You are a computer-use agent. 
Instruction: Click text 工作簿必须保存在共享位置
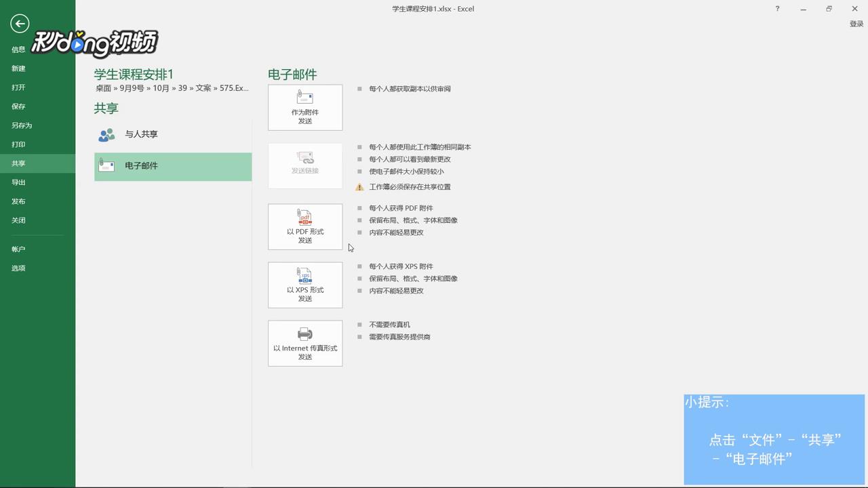pyautogui.click(x=410, y=187)
